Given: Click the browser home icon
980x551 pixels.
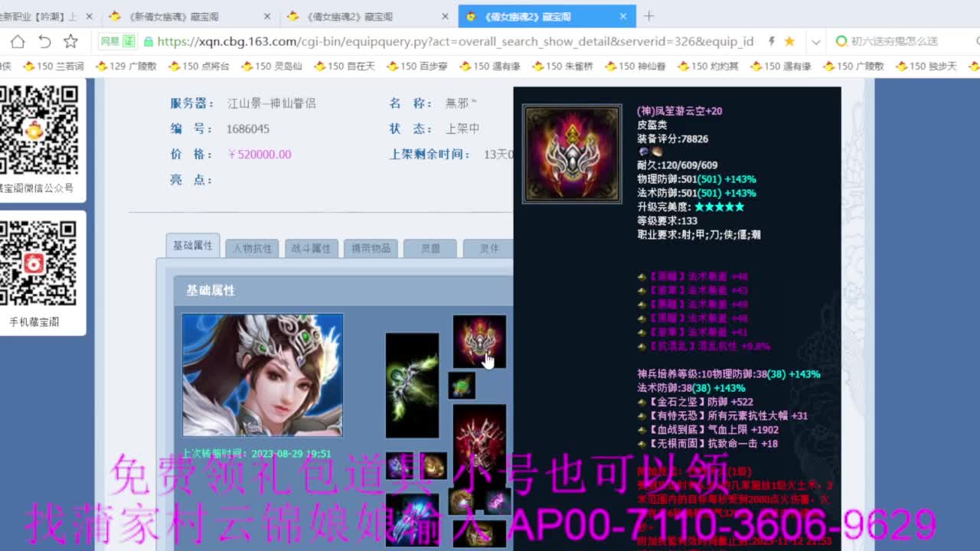Looking at the screenshot, I should [x=17, y=41].
